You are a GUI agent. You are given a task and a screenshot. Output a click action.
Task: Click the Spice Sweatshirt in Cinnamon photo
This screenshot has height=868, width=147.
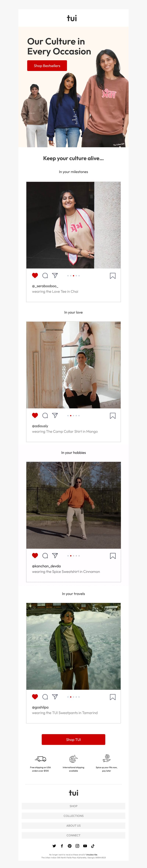73,505
